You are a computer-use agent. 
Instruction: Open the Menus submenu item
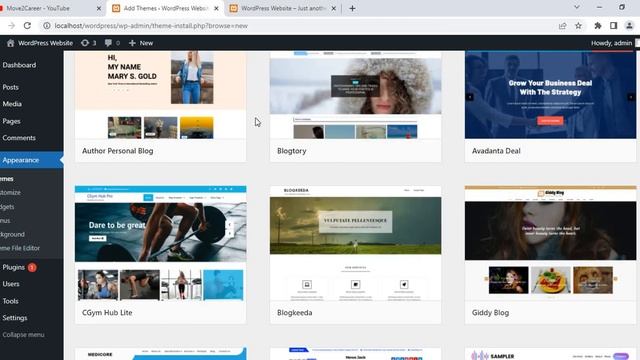(5, 220)
